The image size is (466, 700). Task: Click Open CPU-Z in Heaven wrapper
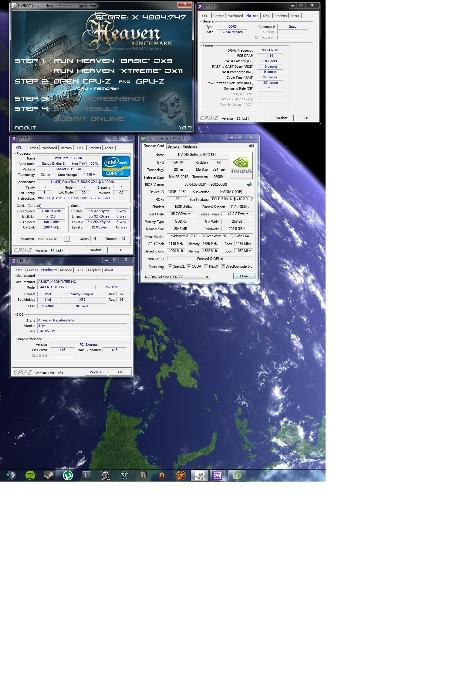[82, 81]
